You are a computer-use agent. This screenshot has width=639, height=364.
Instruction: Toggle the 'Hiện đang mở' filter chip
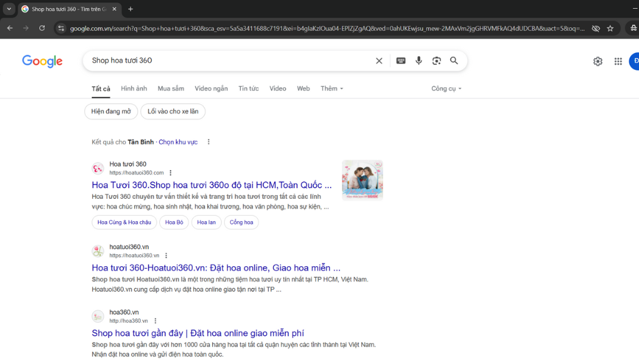(x=111, y=111)
